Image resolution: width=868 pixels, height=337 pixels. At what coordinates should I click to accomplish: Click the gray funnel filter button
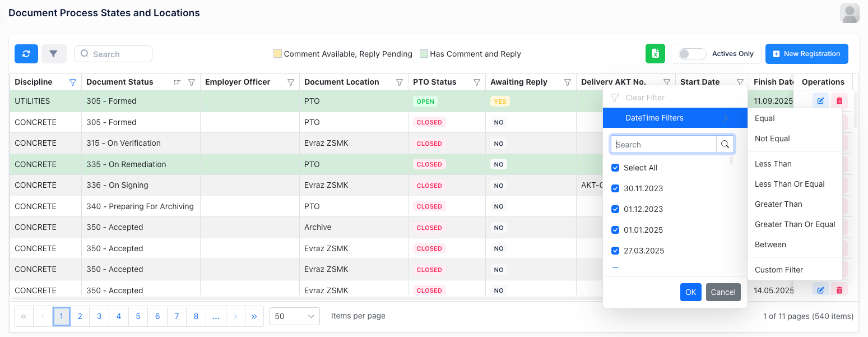[x=54, y=54]
